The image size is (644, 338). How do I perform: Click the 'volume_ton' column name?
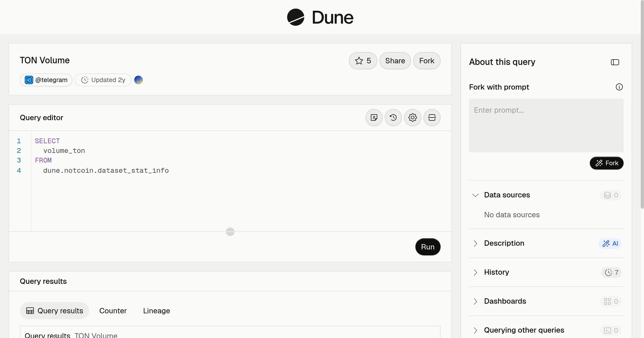click(x=64, y=150)
